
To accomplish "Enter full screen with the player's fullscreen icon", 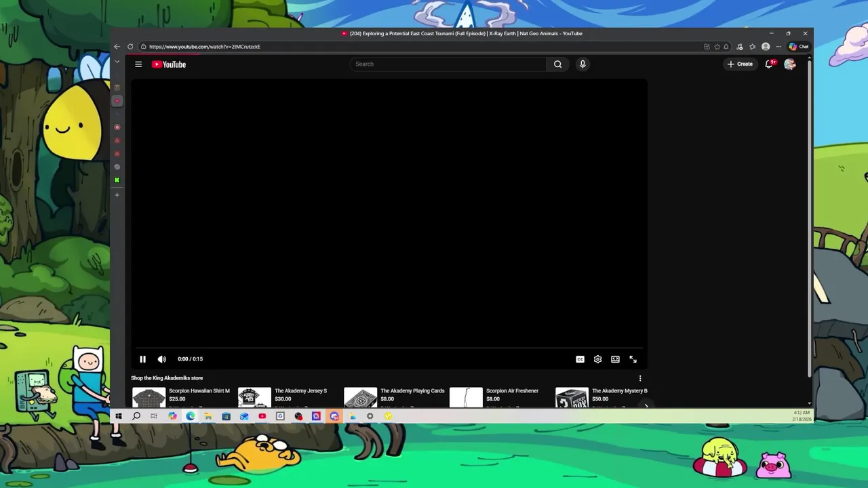I will [x=633, y=359].
